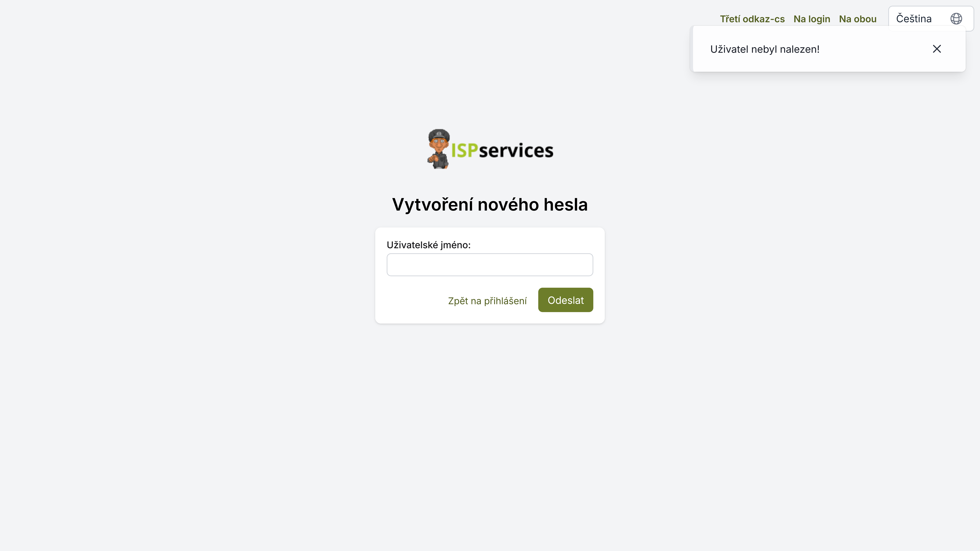Click the globe icon in language selector
Image resolution: width=980 pixels, height=551 pixels.
coord(956,19)
